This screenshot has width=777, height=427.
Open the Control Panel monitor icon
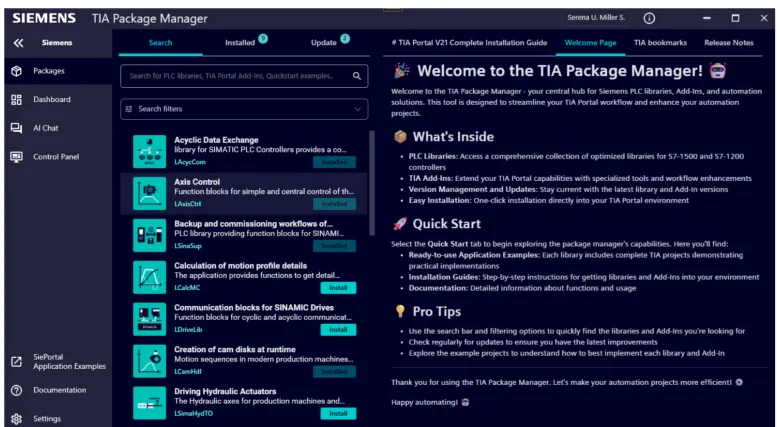[16, 157]
